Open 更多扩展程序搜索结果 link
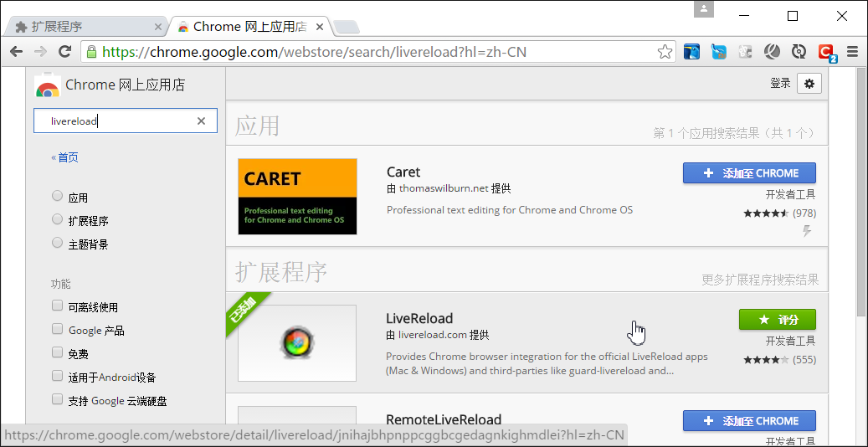This screenshot has width=868, height=447. tap(760, 280)
